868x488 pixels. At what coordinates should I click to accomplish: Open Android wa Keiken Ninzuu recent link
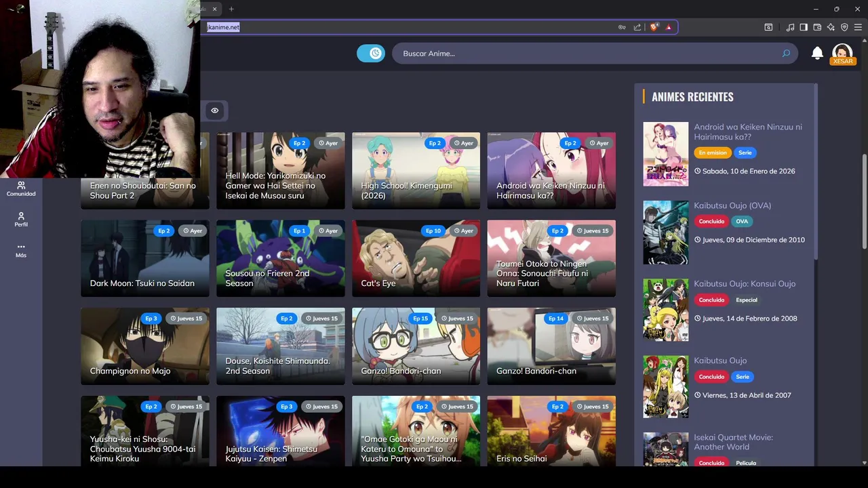pos(747,131)
